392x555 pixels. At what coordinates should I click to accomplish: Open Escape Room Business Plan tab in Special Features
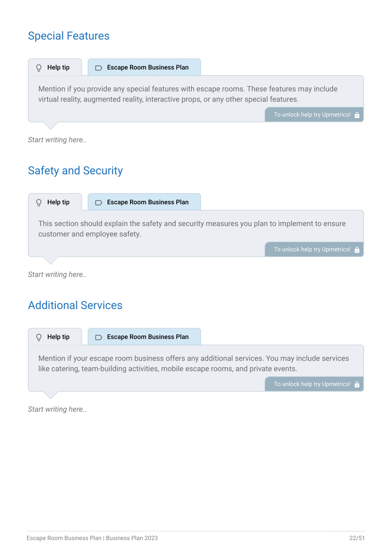click(x=144, y=67)
